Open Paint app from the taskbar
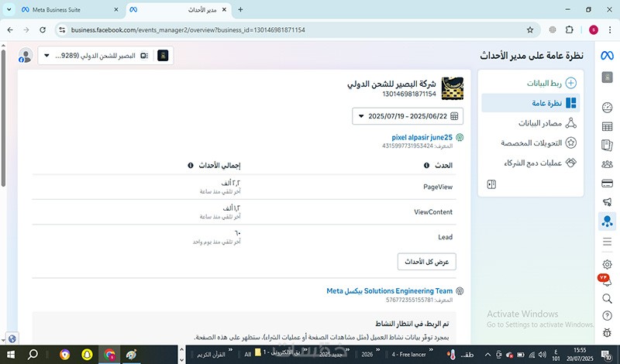 tap(131, 354)
